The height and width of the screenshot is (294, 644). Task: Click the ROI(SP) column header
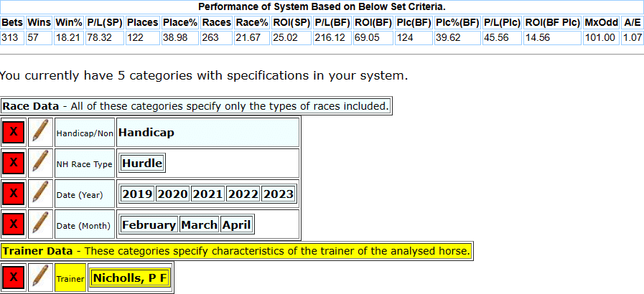291,22
